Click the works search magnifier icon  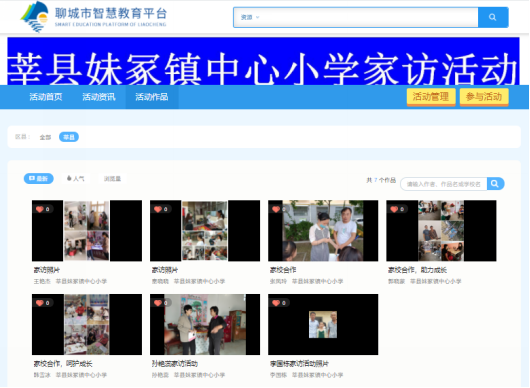click(x=495, y=184)
